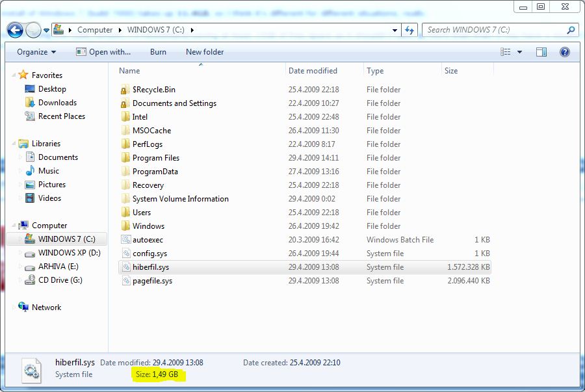The image size is (585, 392).
Task: Click the Open with... button
Action: click(x=103, y=52)
